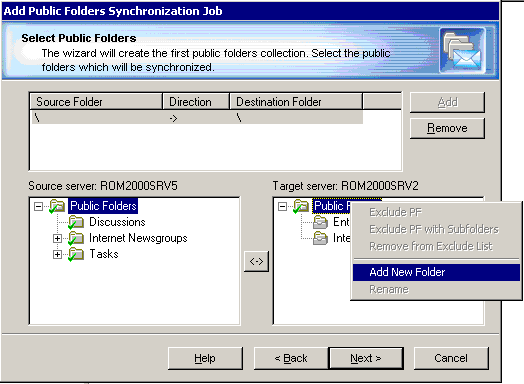
Task: Expand the Internet Newsgroups tree node
Action: pos(57,239)
